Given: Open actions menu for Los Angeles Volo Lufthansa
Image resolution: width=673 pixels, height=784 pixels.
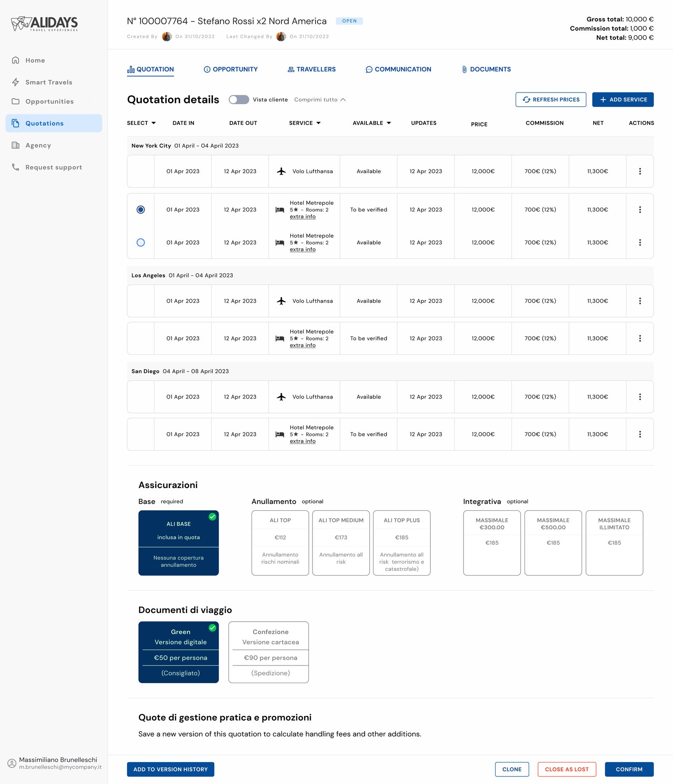Looking at the screenshot, I should [640, 301].
